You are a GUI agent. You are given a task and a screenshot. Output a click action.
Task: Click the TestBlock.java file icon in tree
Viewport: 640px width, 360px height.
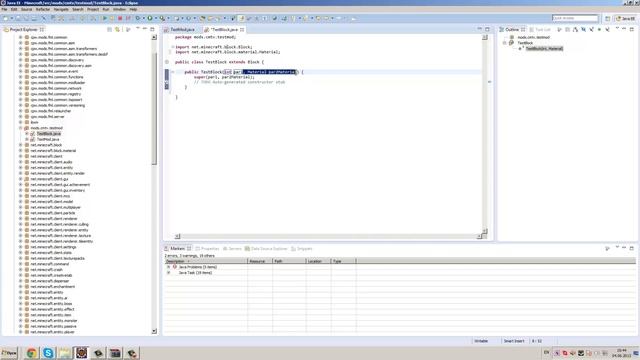[33, 133]
